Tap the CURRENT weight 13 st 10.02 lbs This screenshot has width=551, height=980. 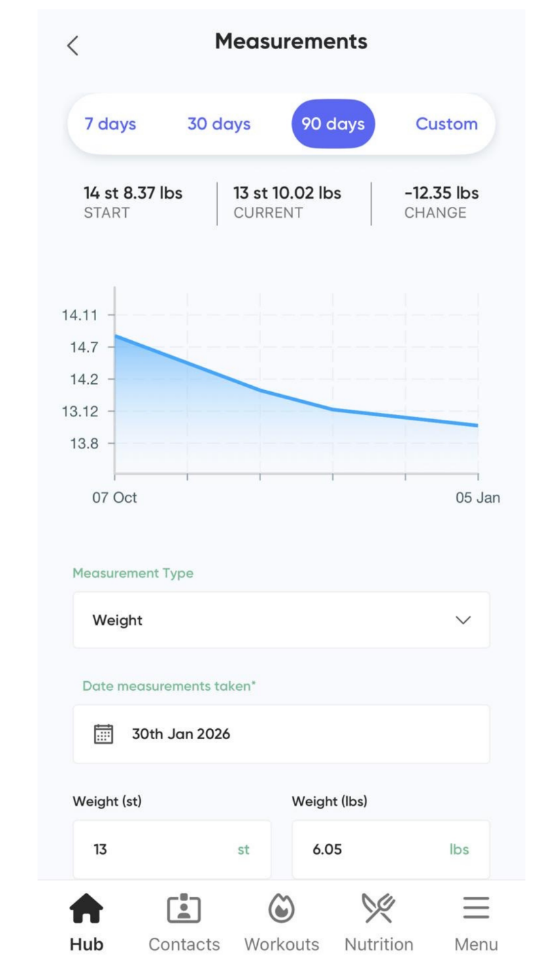(x=287, y=194)
